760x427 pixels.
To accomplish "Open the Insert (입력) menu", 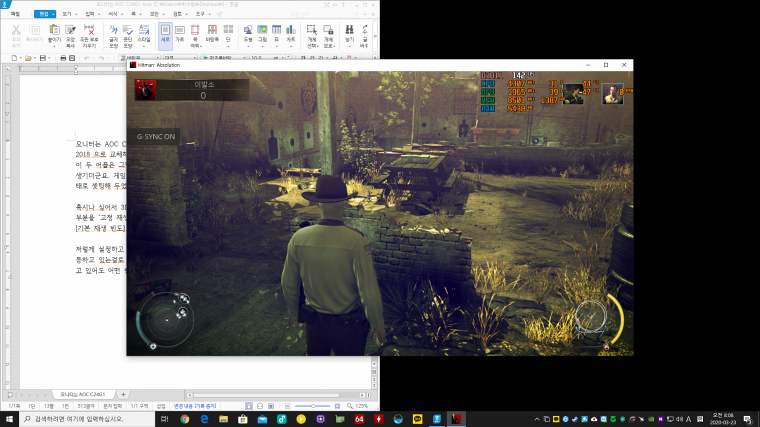I will [90, 14].
